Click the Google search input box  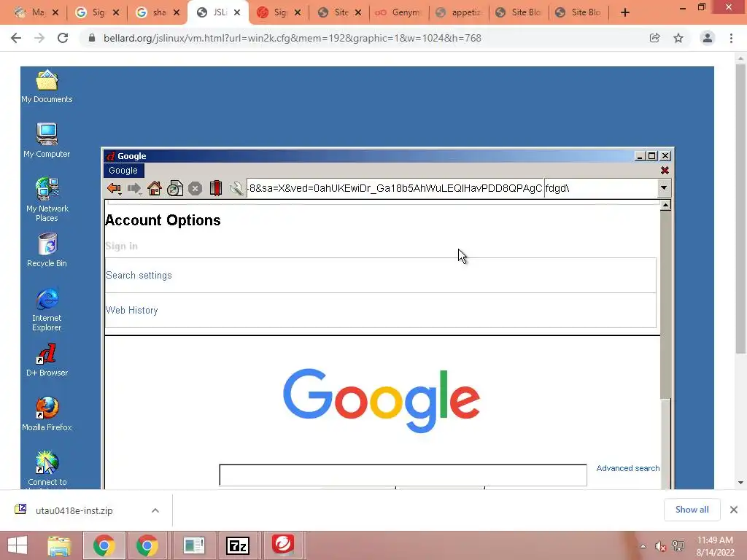403,475
